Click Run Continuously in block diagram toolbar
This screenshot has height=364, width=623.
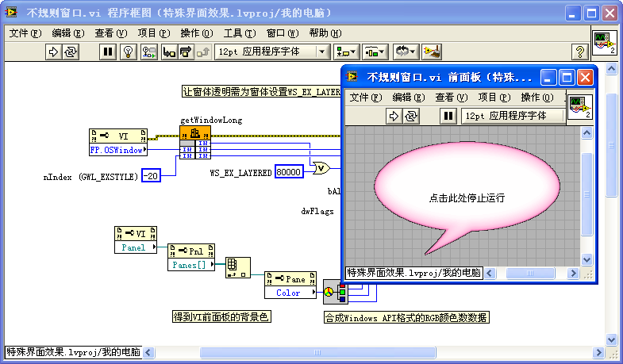[71, 52]
